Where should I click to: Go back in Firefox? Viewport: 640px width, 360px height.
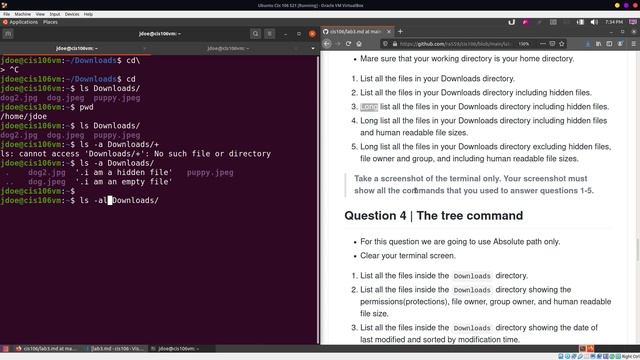(327, 44)
